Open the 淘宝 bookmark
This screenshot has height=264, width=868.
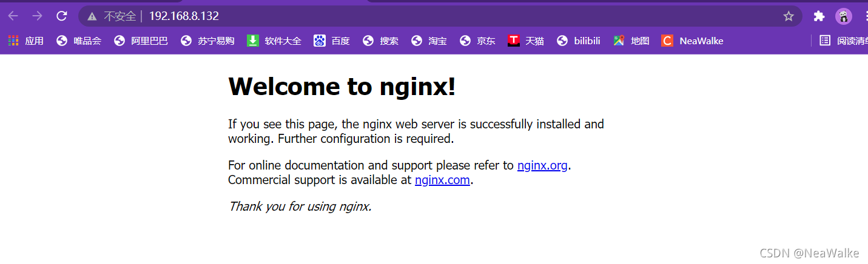point(429,41)
